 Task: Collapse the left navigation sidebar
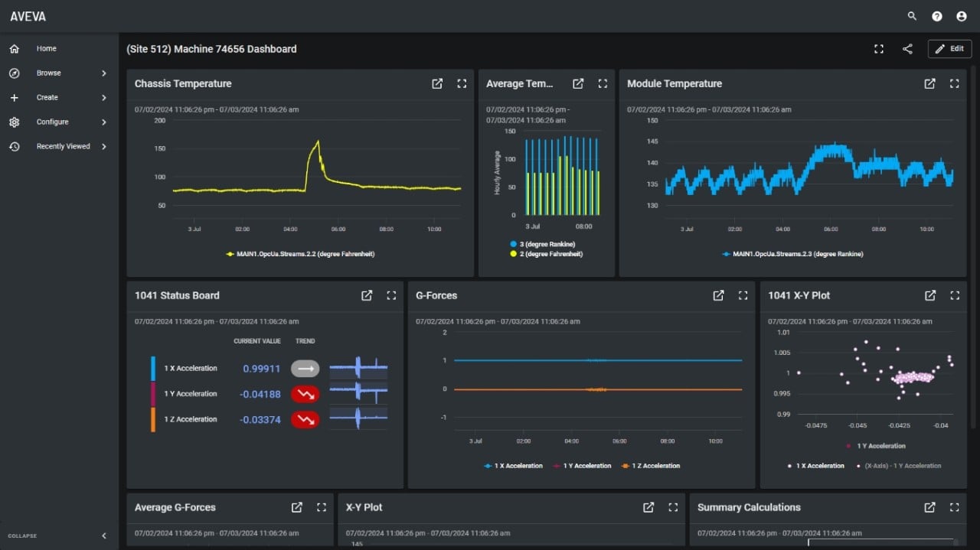tap(104, 535)
